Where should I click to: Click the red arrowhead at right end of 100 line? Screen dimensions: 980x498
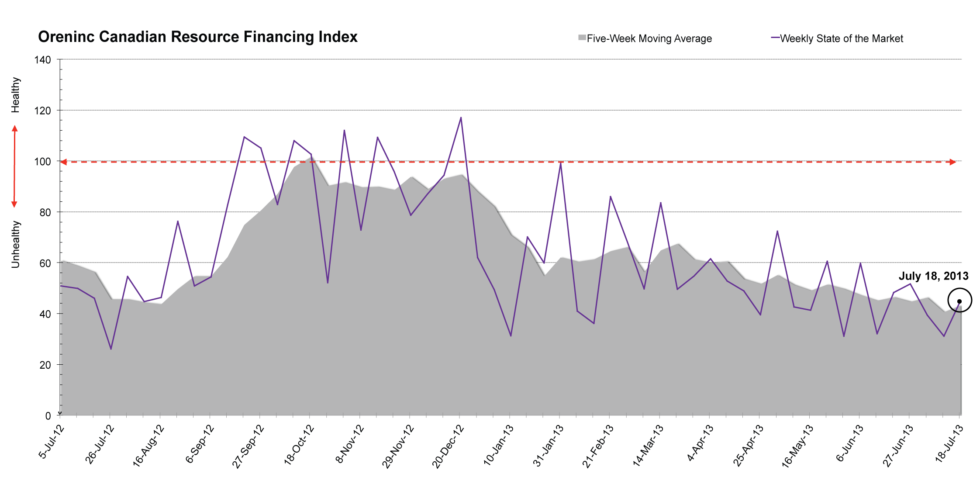pyautogui.click(x=953, y=162)
